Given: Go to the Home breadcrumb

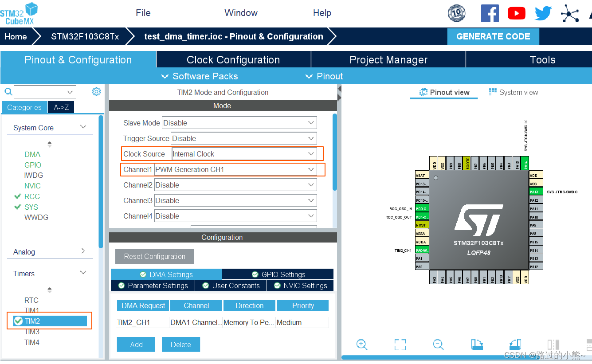Looking at the screenshot, I should coord(16,36).
